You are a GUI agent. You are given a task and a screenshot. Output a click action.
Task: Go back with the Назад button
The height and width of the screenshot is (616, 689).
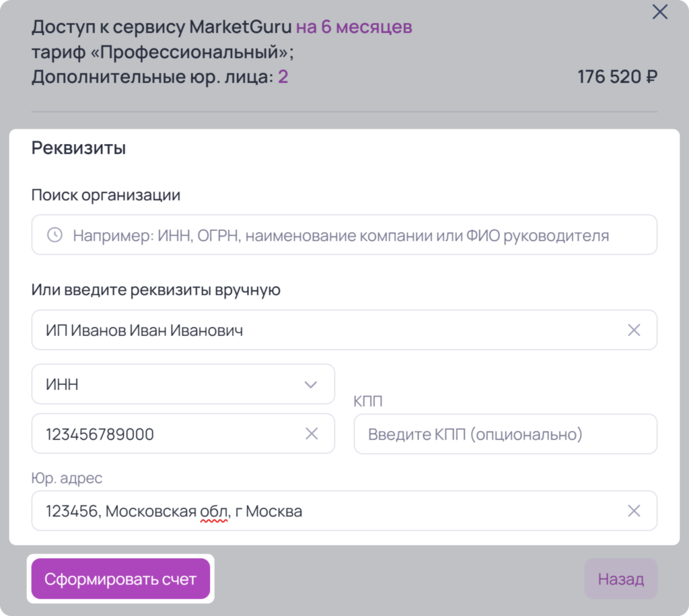tap(620, 578)
